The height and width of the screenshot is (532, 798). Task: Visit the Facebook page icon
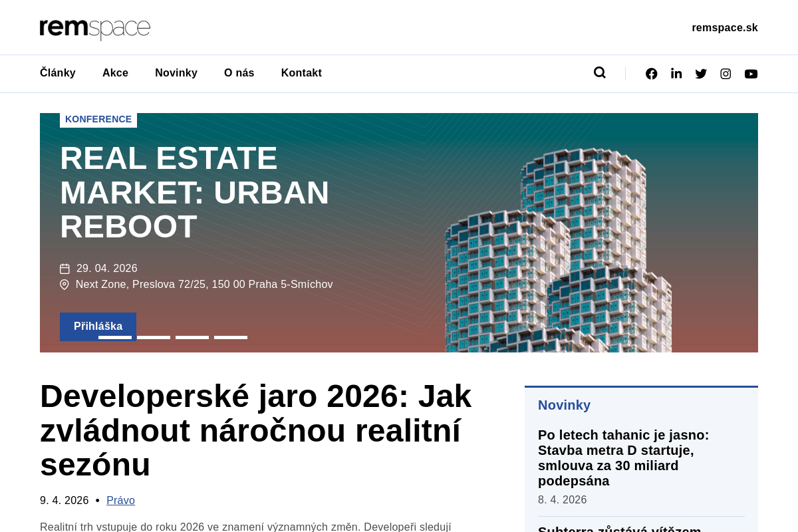pos(652,74)
